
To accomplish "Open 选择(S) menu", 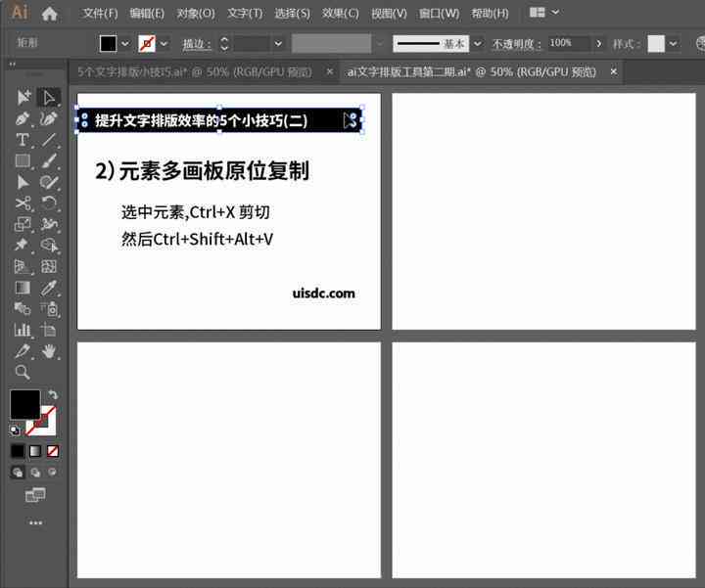I will coord(292,14).
